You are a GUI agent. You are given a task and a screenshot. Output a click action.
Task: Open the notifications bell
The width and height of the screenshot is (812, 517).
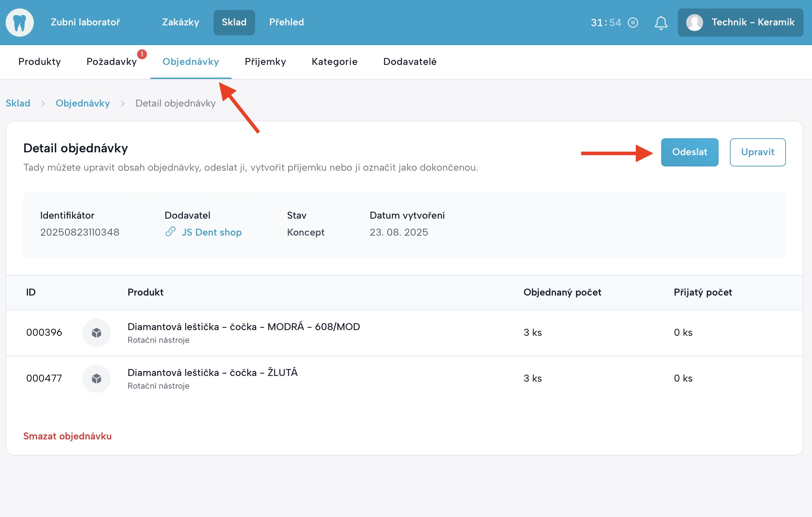pyautogui.click(x=661, y=23)
